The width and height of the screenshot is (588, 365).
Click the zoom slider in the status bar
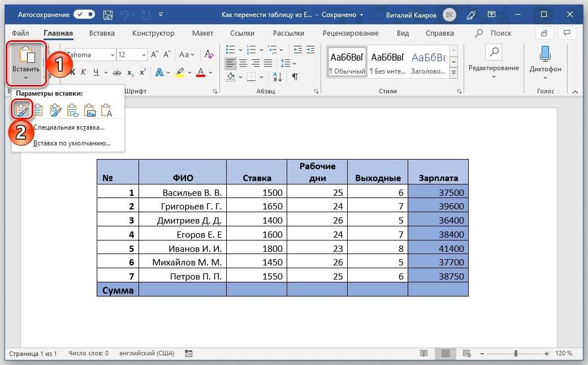[x=516, y=354]
